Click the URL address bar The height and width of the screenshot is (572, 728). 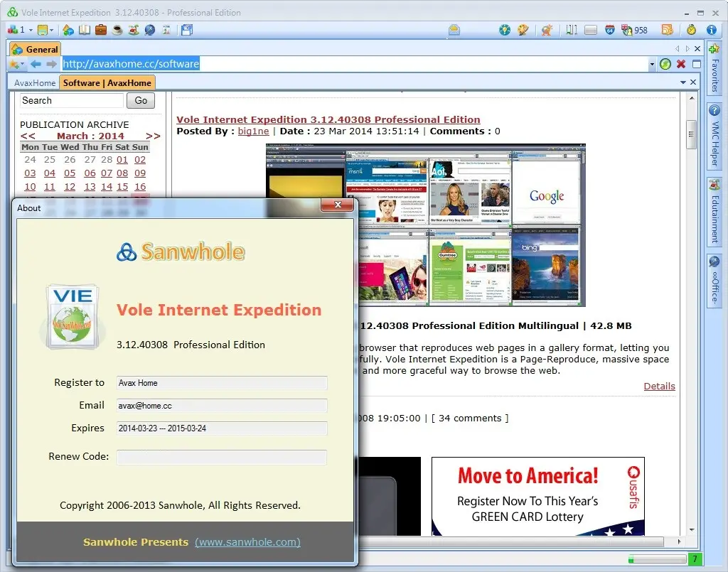(x=355, y=64)
